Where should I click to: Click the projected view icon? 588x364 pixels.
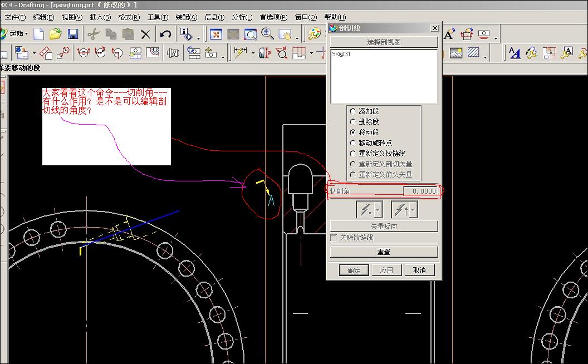46,53
